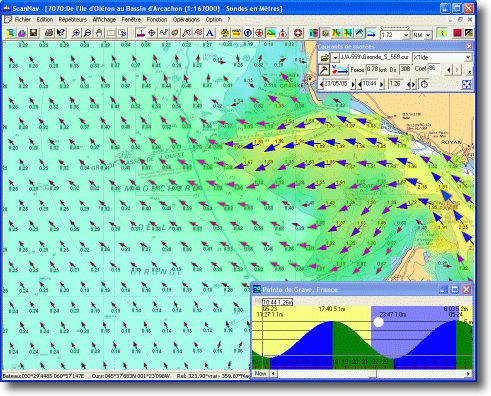Screen dimensions: 491x396
Task: Open the Affichage menu
Action: (104, 20)
